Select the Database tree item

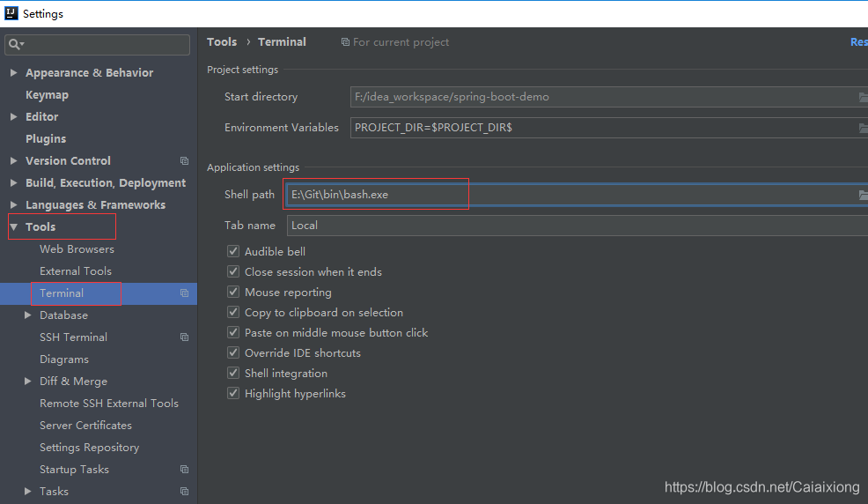coord(63,315)
